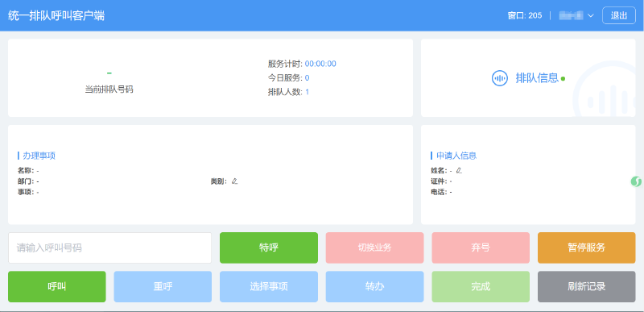
Task: Click the 排队人数 count value
Action: tap(307, 92)
